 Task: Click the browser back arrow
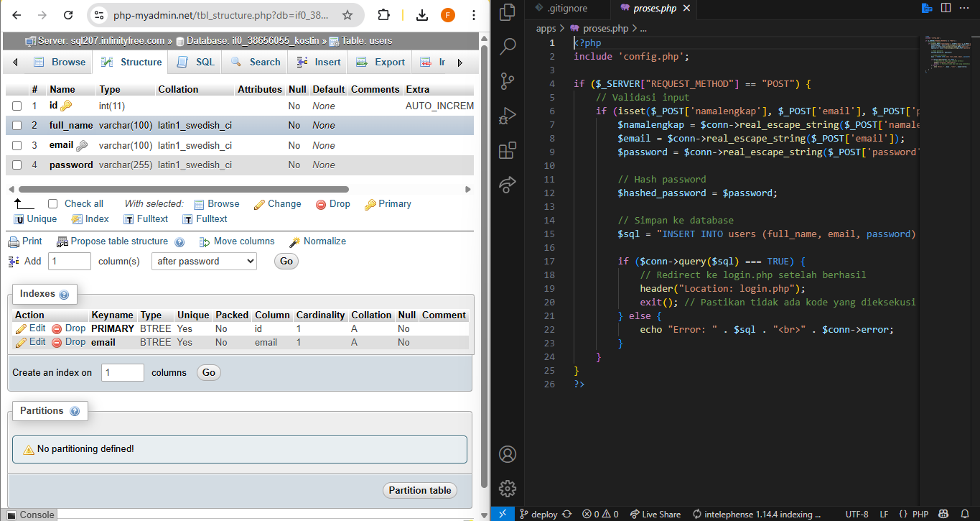[x=18, y=14]
